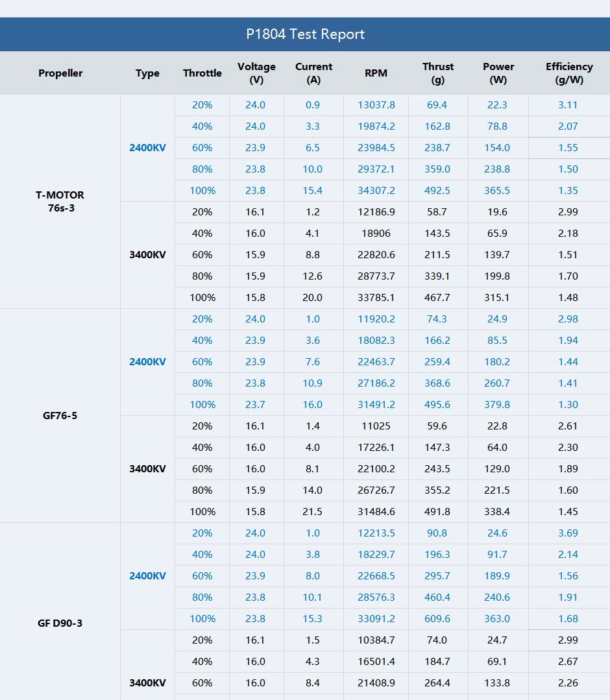610x700 pixels.
Task: Select the GF D90-3 propeller cell
Action: [60, 623]
